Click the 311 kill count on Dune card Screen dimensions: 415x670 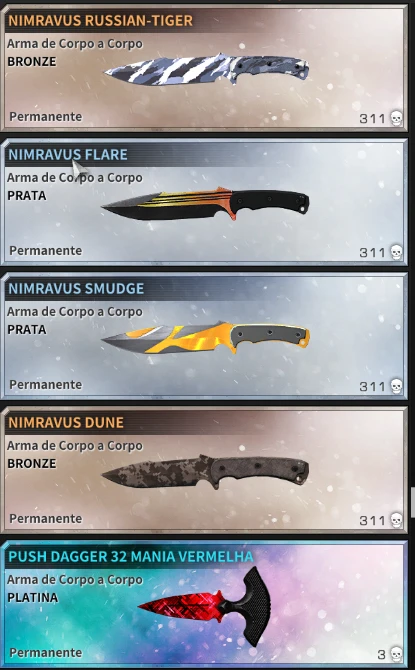coord(372,520)
